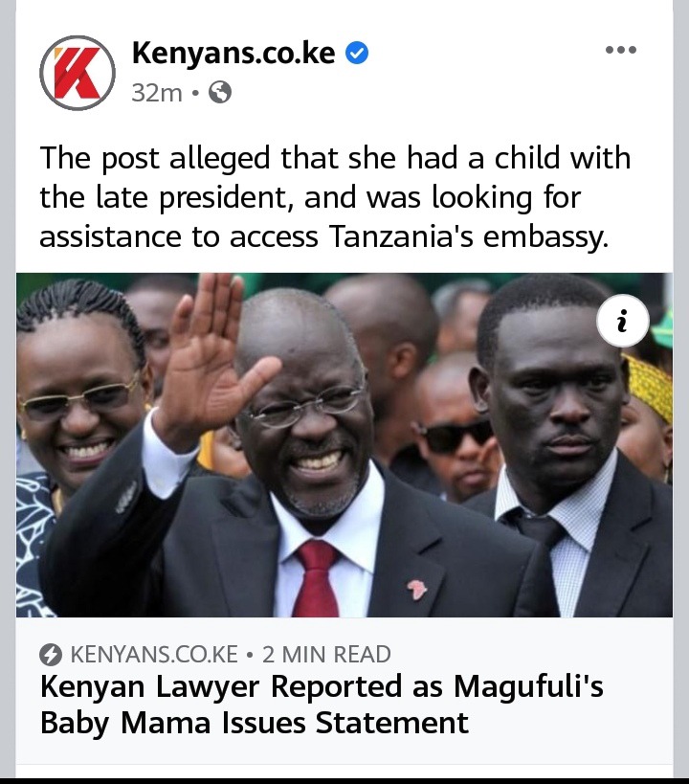Click the red tie in the photo
Image resolution: width=689 pixels, height=784 pixels.
317,578
